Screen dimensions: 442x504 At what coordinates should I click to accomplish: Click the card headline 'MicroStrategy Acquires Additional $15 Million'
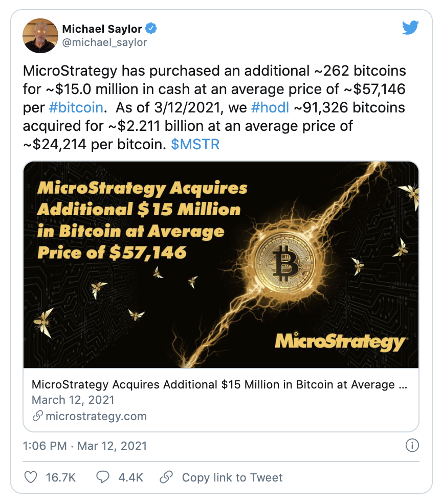tap(219, 384)
